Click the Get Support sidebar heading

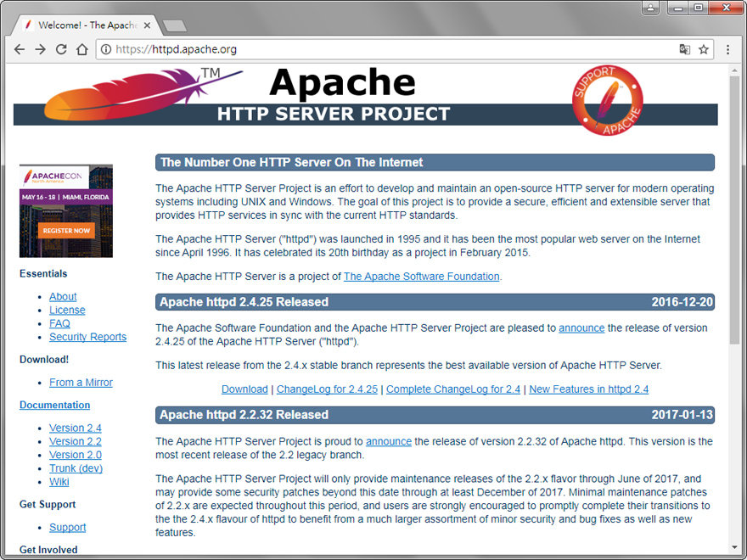pos(48,504)
